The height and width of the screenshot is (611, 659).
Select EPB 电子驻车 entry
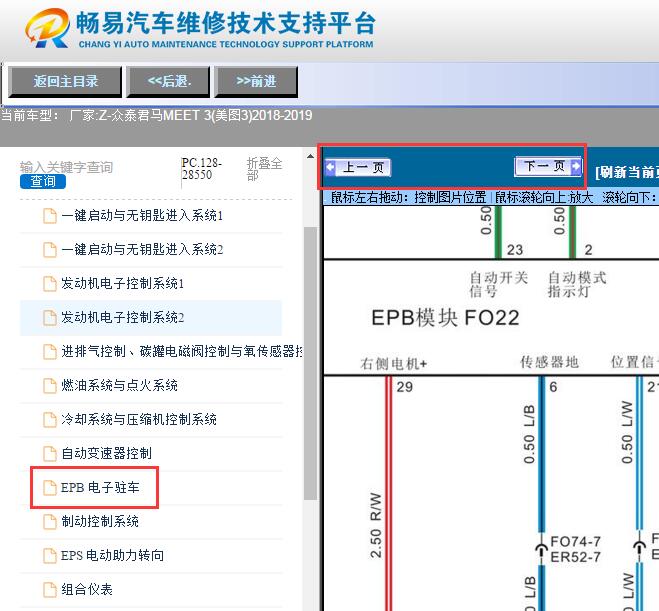click(100, 487)
